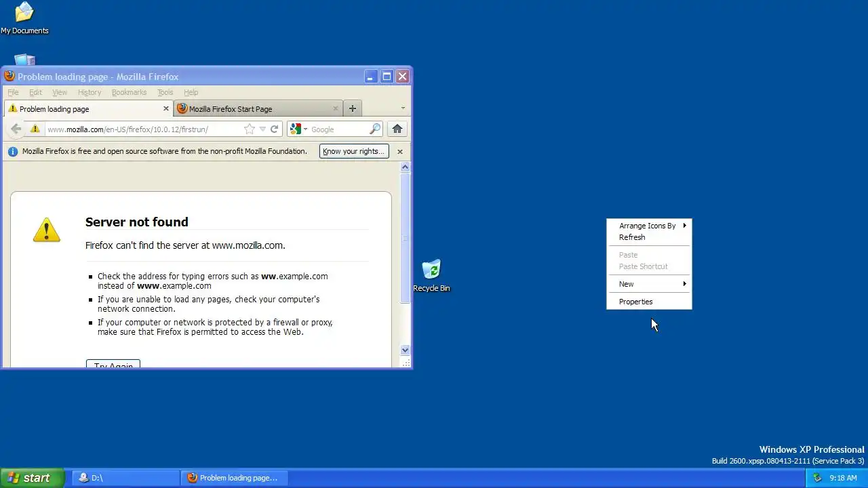
Task: Open the Windows start menu
Action: coord(32,478)
